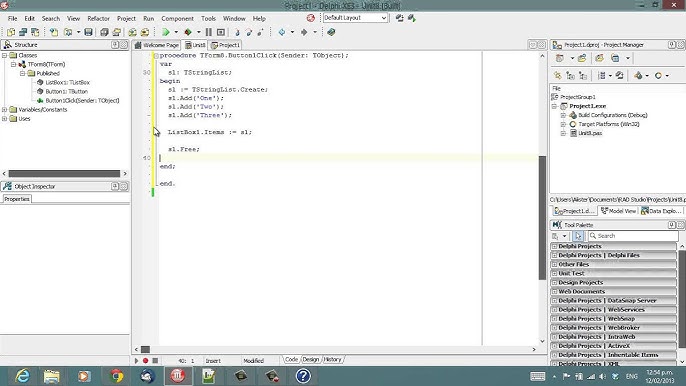Collapse the Classes tree node
686x386 pixels.
click(x=4, y=55)
